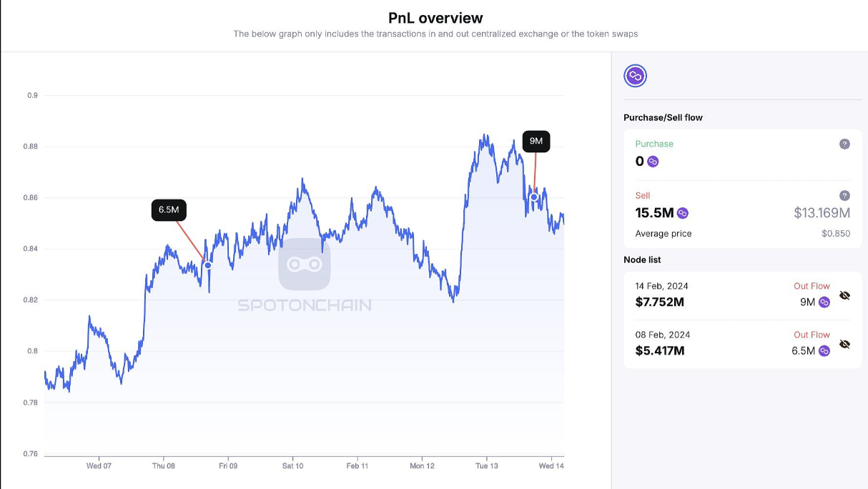Viewport: 868px width, 489px height.
Task: Open the help tooltip next to Purchase
Action: 844,144
